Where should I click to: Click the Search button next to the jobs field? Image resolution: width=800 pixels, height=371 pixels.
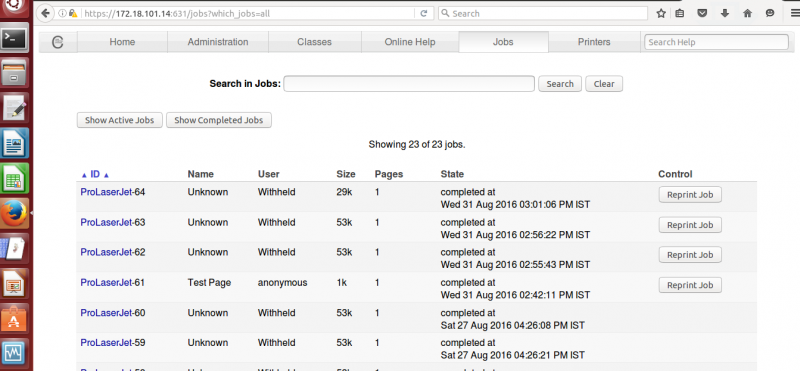[x=560, y=84]
